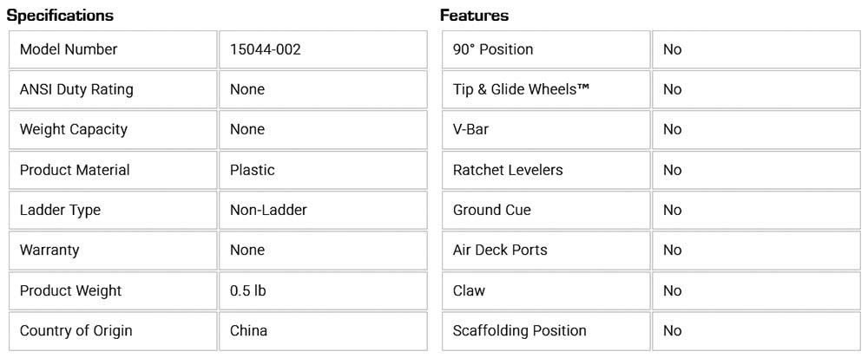Click the Plastic material value
This screenshot has height=358, width=868.
[253, 170]
